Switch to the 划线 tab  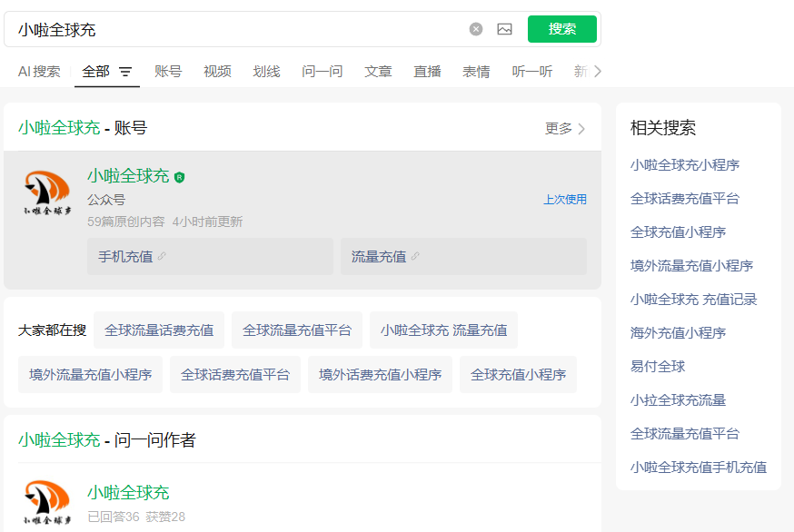pyautogui.click(x=266, y=72)
